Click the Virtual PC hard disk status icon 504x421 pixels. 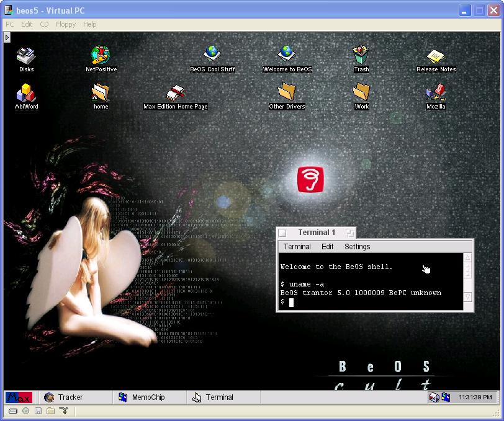tap(13, 411)
